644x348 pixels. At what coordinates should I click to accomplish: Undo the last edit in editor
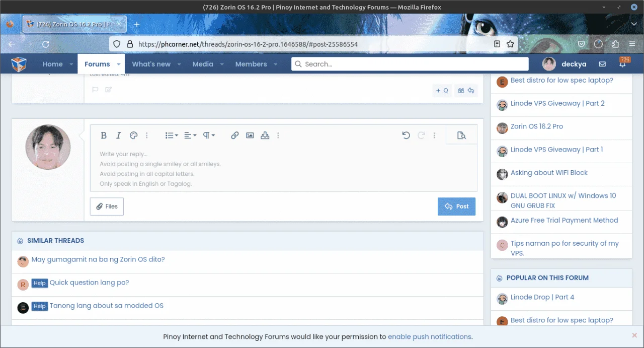coord(406,135)
